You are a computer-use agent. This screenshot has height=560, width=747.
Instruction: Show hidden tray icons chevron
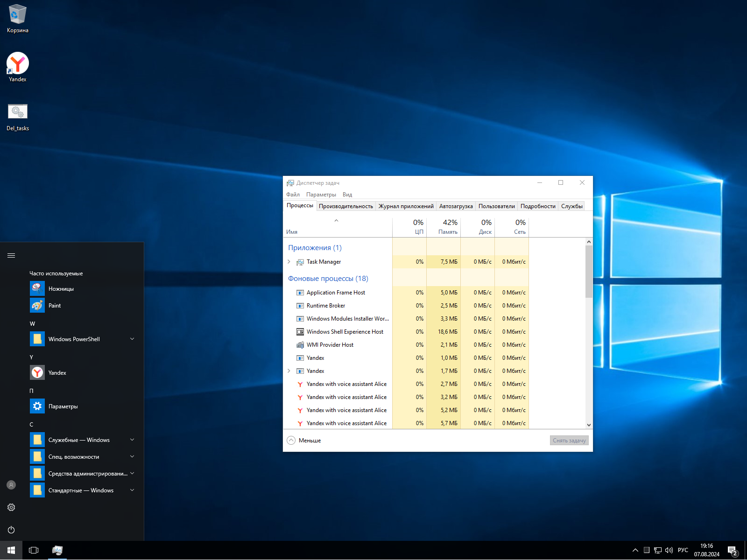tap(635, 550)
